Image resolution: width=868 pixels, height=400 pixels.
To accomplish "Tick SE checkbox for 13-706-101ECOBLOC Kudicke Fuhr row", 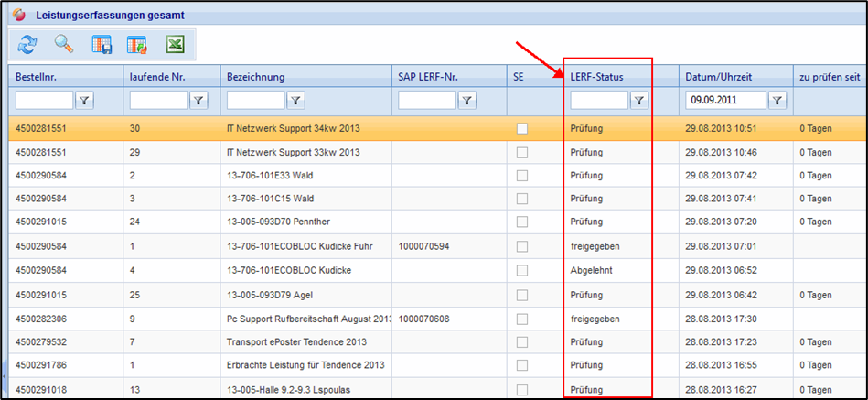I will tap(522, 247).
